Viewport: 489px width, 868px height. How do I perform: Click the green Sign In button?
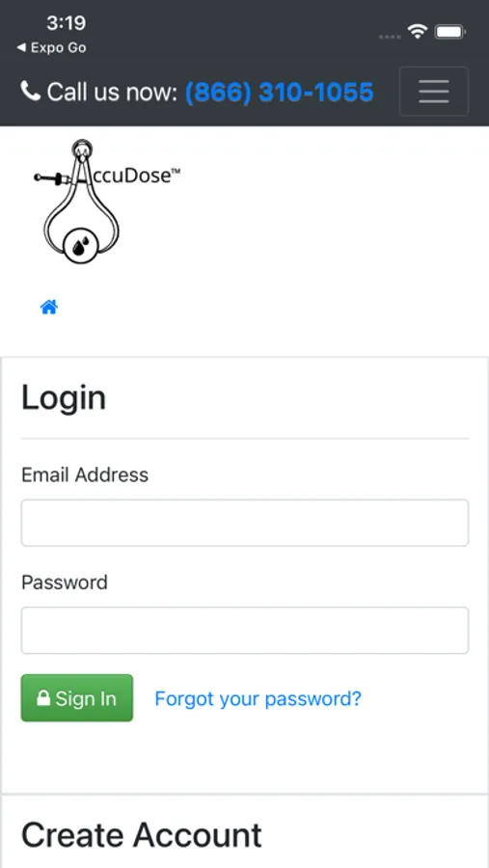pos(77,697)
